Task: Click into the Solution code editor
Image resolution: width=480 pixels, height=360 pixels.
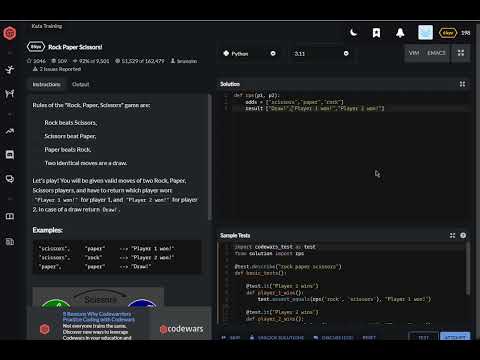Action: tap(343, 155)
